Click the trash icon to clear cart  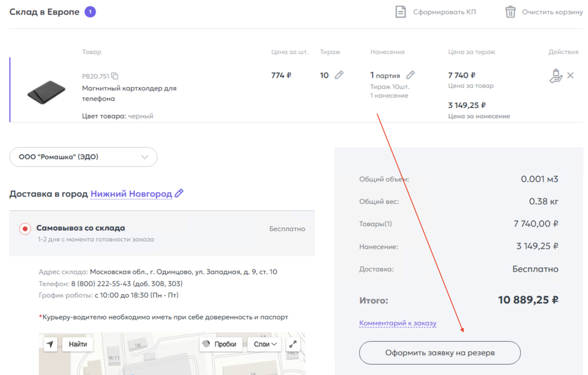tap(510, 12)
